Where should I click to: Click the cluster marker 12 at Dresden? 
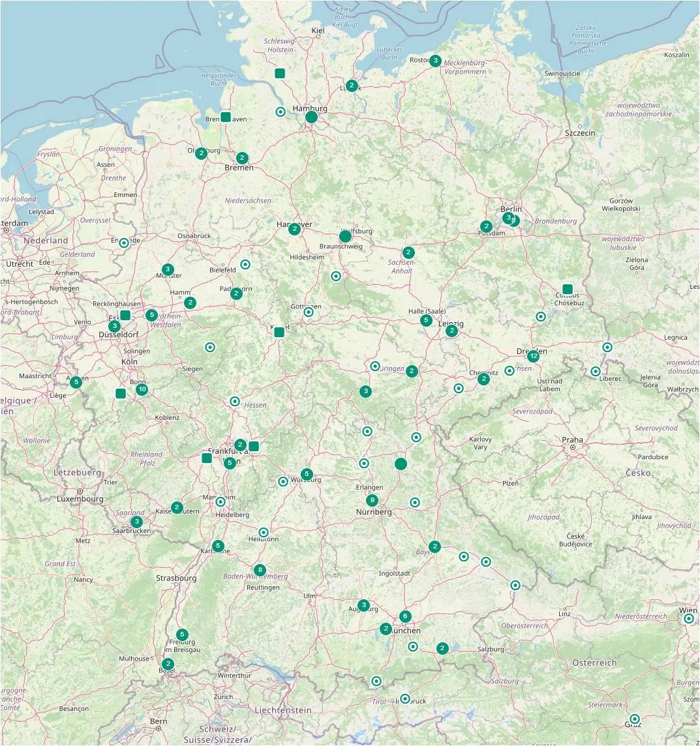click(x=533, y=356)
